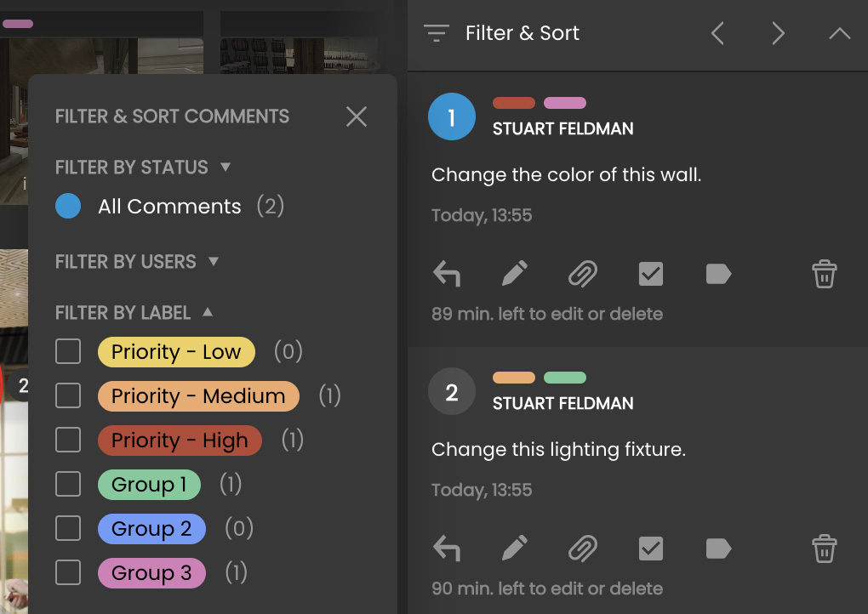Open the label tag icon on comment 2
The image size is (868, 614).
717,548
